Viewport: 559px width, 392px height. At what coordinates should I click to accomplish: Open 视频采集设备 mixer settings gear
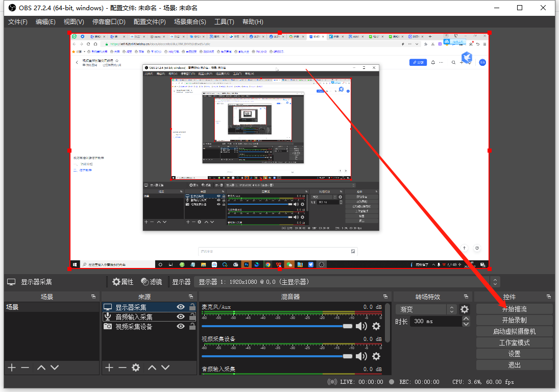coord(376,356)
